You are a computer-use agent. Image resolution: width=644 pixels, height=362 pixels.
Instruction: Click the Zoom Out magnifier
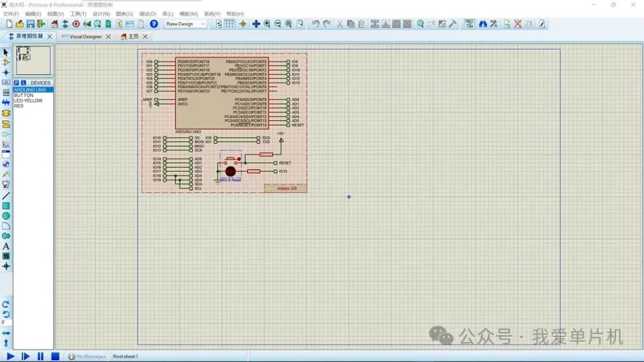(278, 24)
